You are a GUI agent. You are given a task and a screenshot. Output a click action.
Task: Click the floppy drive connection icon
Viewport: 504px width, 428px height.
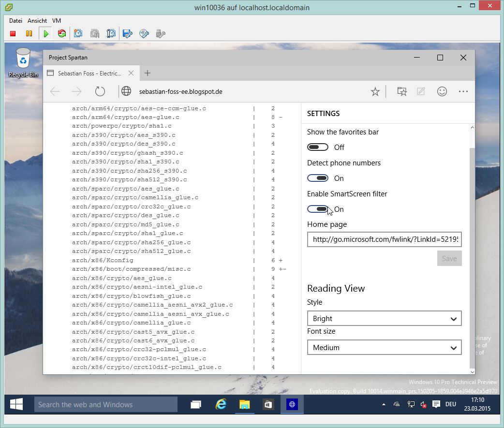pyautogui.click(x=128, y=33)
